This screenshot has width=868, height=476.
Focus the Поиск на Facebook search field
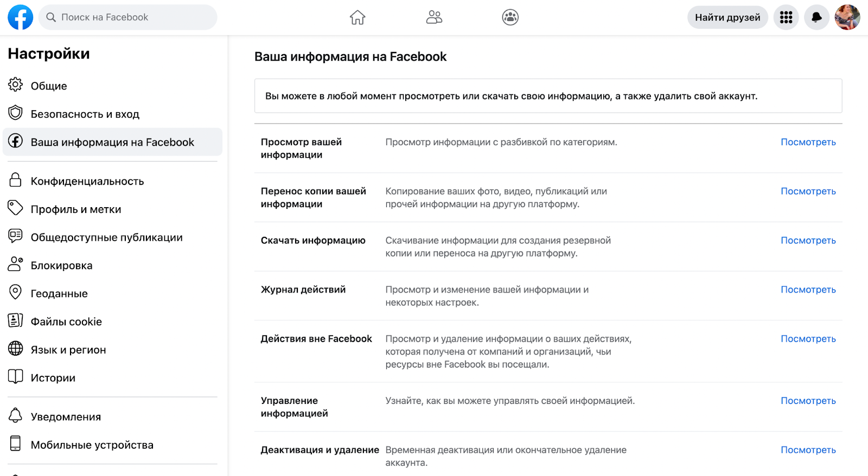[128, 17]
